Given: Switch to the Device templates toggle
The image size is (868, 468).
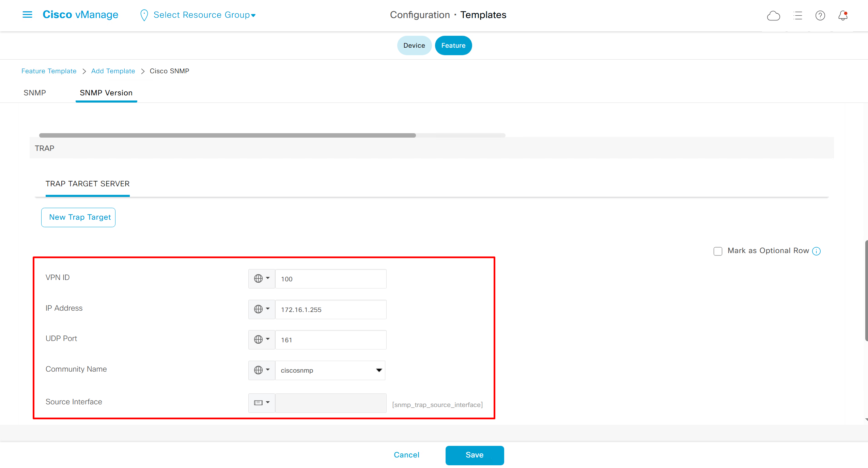Looking at the screenshot, I should (x=414, y=45).
